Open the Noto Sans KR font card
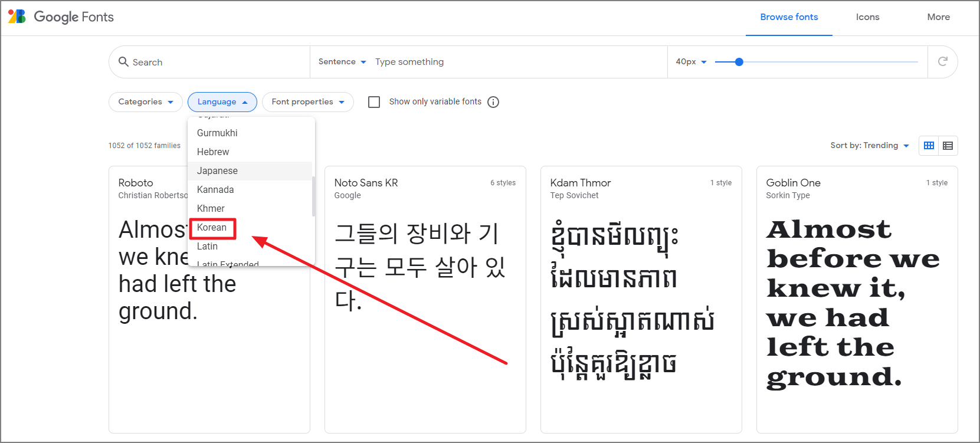The image size is (980, 443). click(x=425, y=300)
